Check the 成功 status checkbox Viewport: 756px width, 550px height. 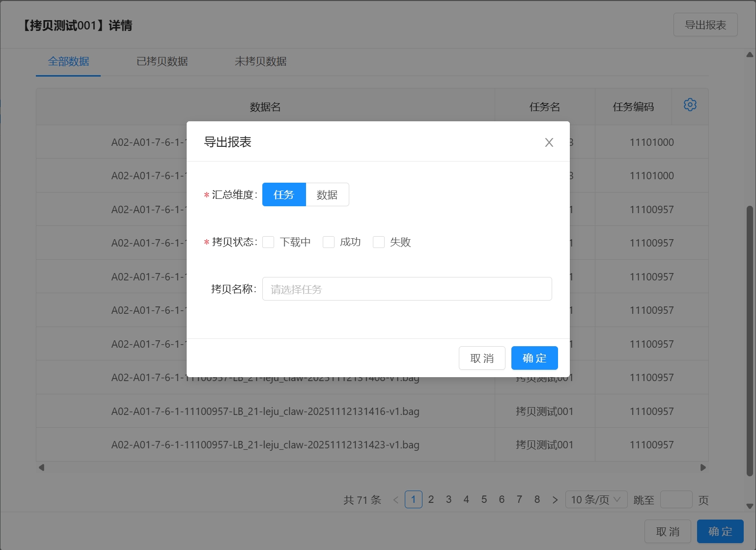click(x=329, y=242)
